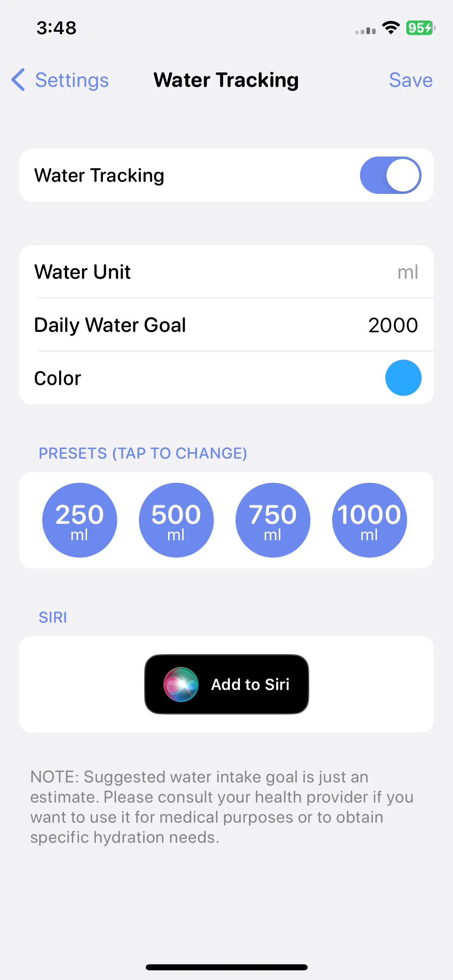Select the 750 ml preset circle
The height and width of the screenshot is (980, 453).
(273, 520)
